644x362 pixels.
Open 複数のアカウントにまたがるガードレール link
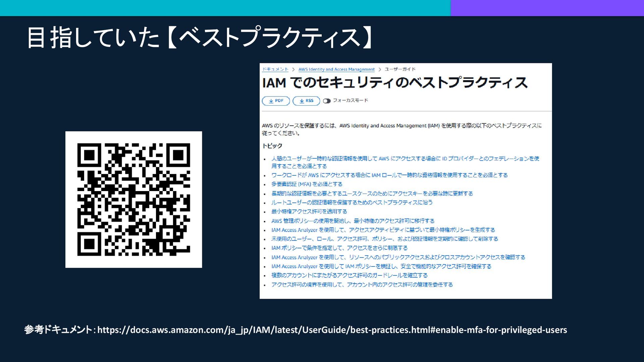[350, 276]
